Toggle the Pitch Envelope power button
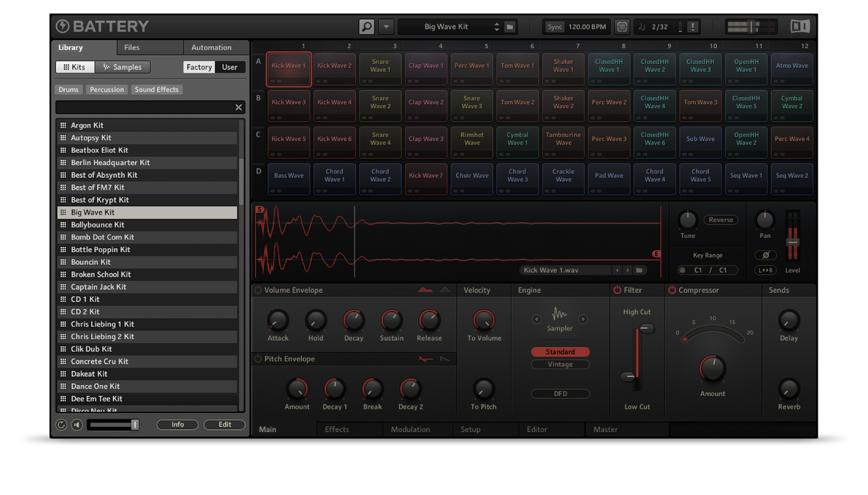Image resolution: width=868 pixels, height=495 pixels. coord(258,359)
